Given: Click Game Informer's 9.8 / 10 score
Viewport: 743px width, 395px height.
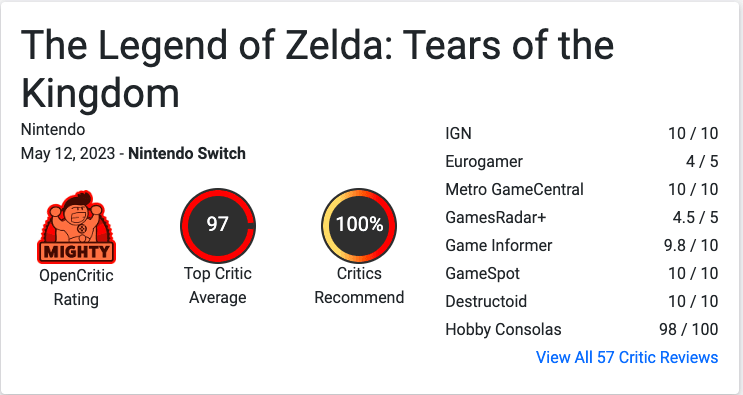Looking at the screenshot, I should point(691,245).
